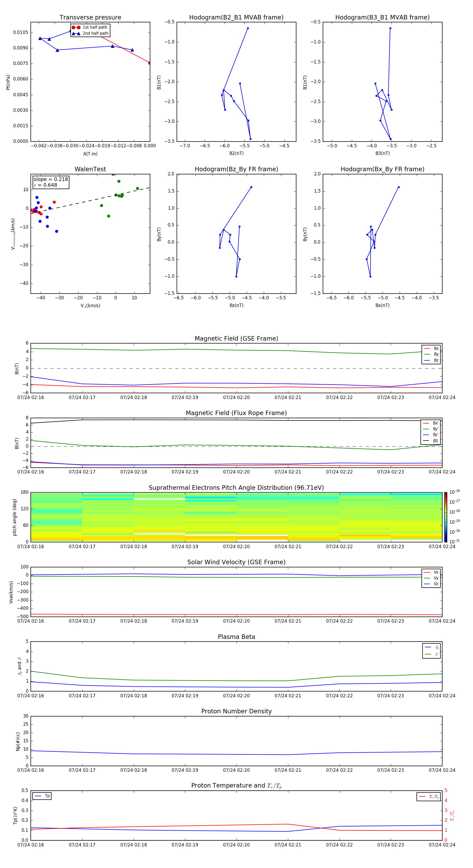Image resolution: width=473 pixels, height=868 pixels.
Task: Click the "Np(#/cc)" y-axis label
Action: (x=18, y=741)
